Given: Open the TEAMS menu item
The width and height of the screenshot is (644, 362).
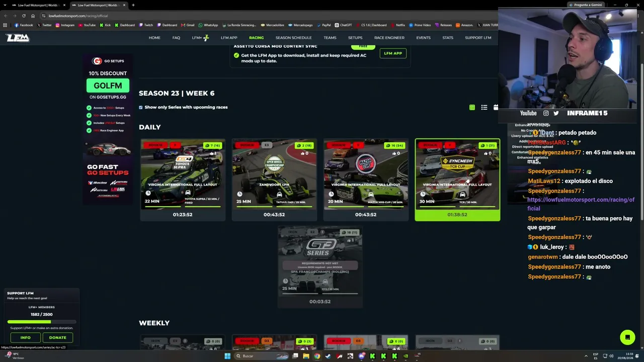Looking at the screenshot, I should coord(330,38).
